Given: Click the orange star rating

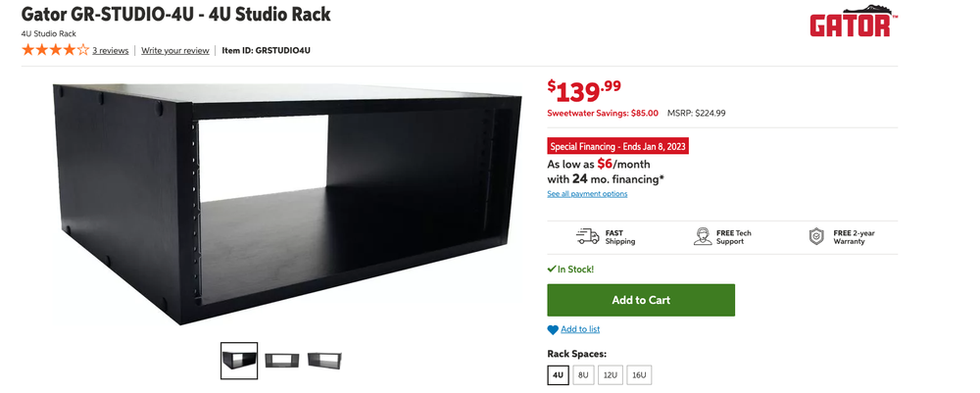Looking at the screenshot, I should (x=55, y=50).
